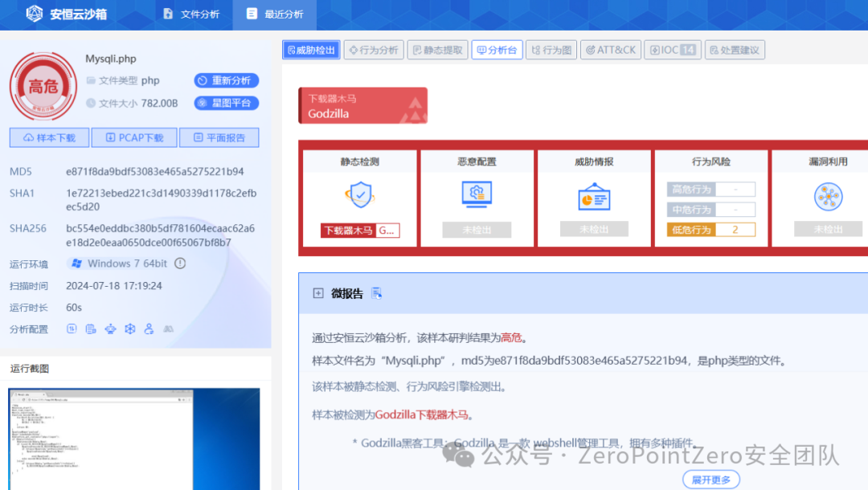Click the Windows logo icon in 运行环境
Screen dimensions: 868x490
[76, 263]
